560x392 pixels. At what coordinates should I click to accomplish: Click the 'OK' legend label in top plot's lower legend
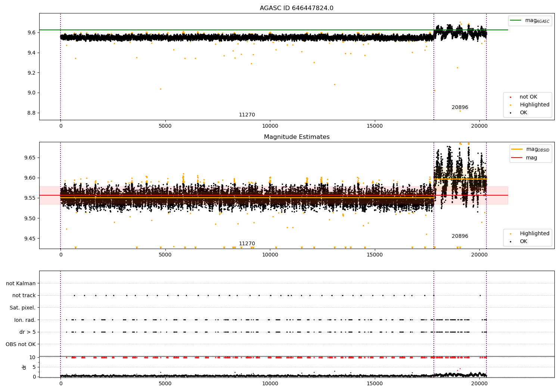click(x=523, y=113)
